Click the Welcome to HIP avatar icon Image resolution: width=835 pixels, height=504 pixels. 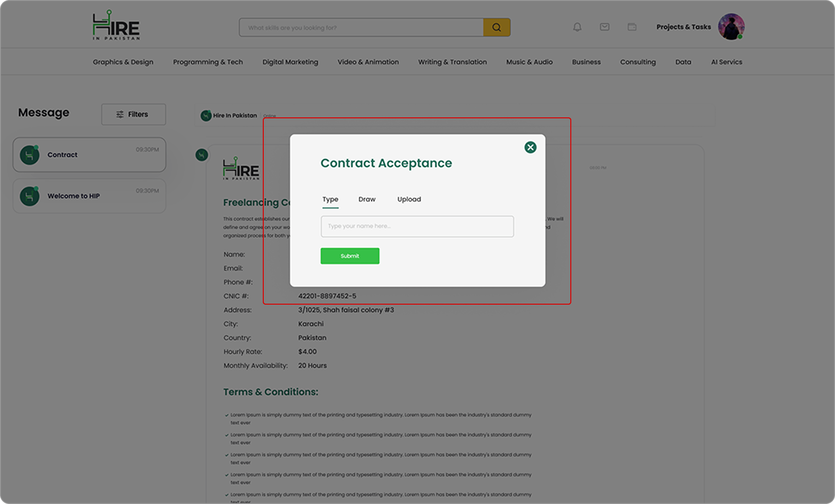29,196
